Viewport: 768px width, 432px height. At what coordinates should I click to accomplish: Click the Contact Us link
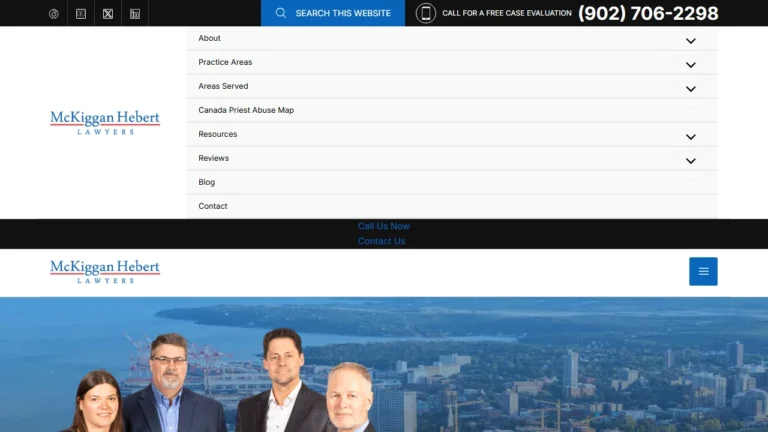point(382,241)
